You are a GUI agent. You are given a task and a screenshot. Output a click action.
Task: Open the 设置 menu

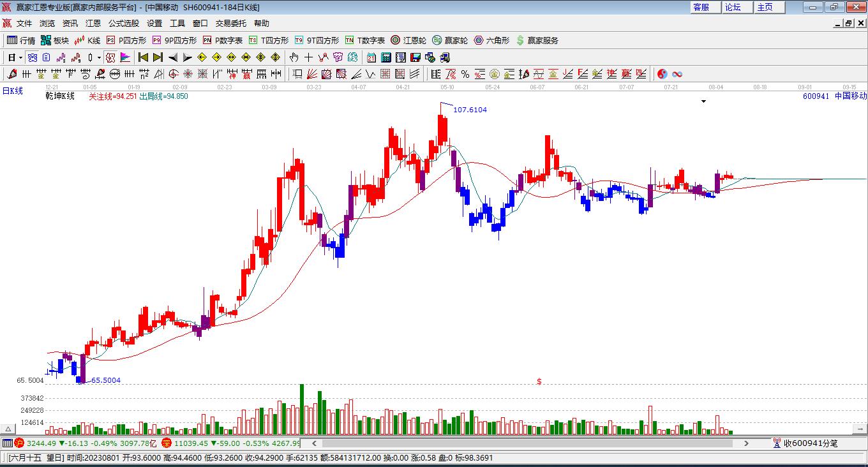coord(154,24)
